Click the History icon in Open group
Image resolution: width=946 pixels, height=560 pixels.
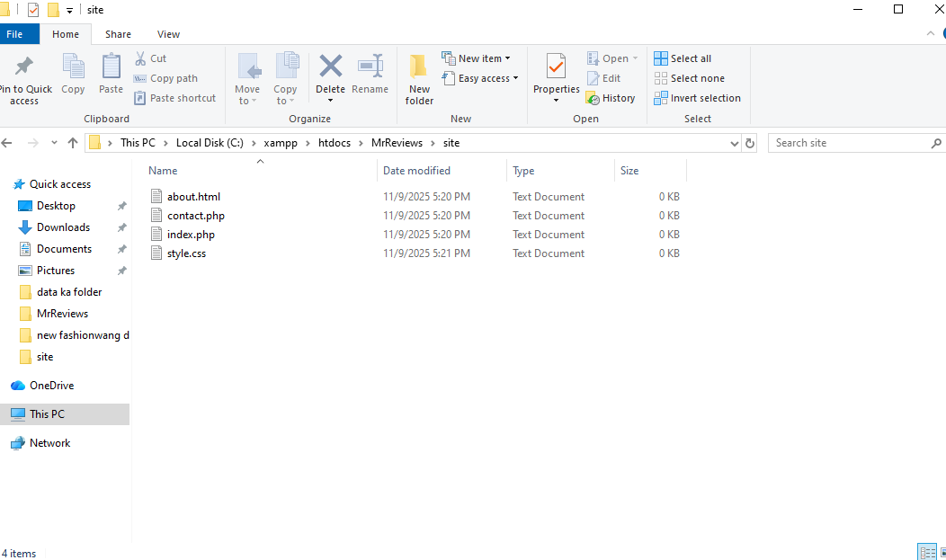coord(611,98)
